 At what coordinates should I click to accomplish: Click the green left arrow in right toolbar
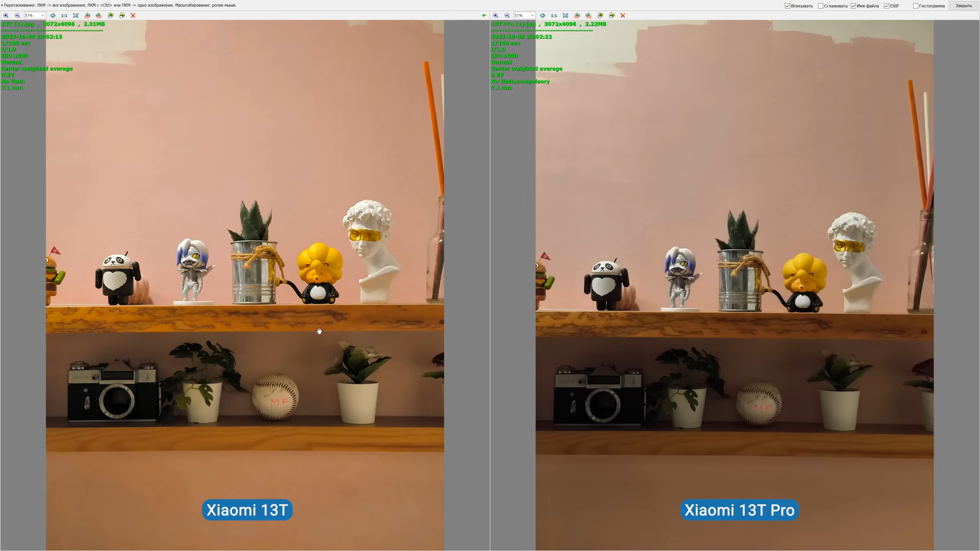click(484, 15)
